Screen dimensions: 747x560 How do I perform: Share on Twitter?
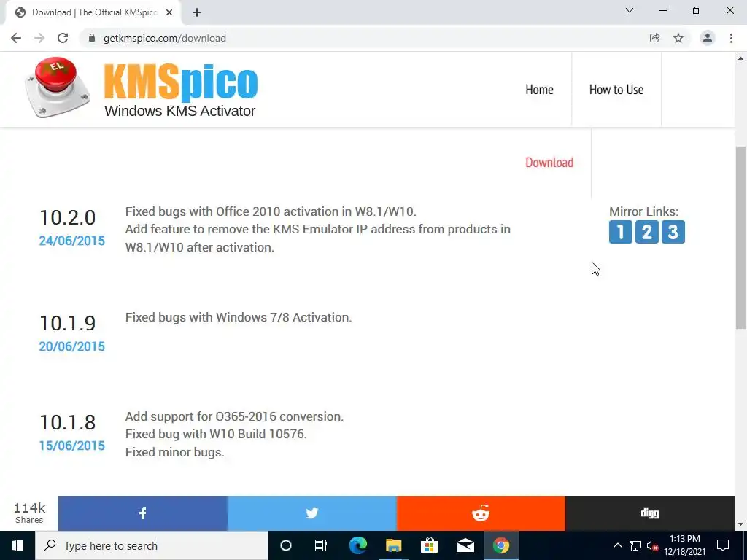coord(312,513)
